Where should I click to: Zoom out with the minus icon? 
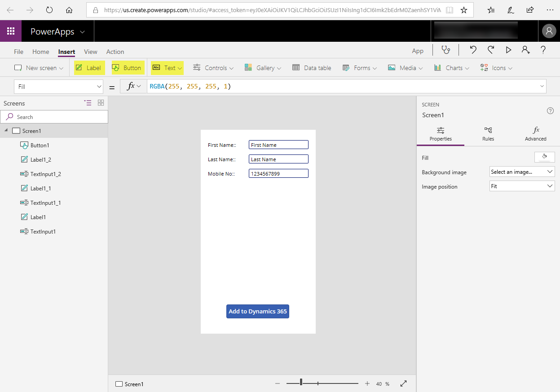(x=278, y=383)
